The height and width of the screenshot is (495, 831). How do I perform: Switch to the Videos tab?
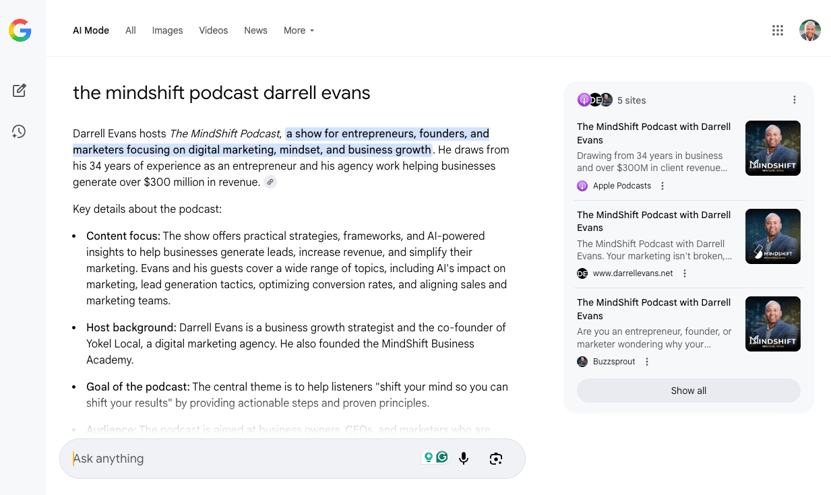tap(213, 31)
